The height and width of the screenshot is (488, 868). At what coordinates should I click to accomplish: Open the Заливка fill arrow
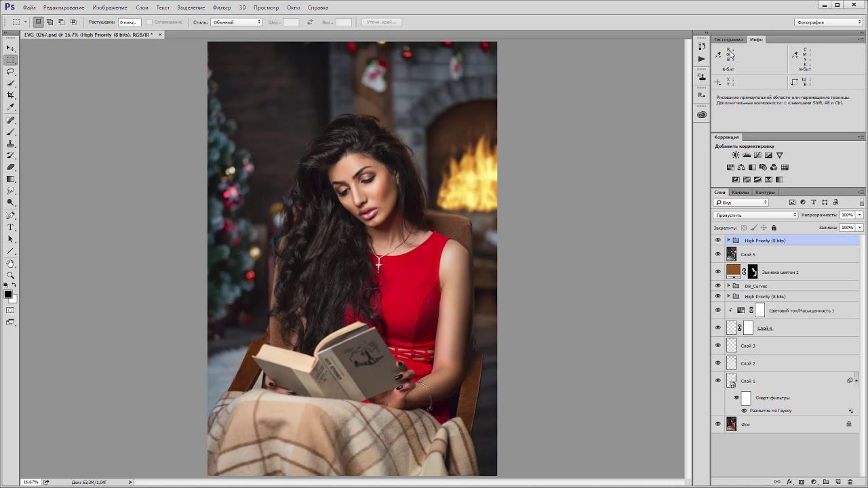[x=859, y=228]
